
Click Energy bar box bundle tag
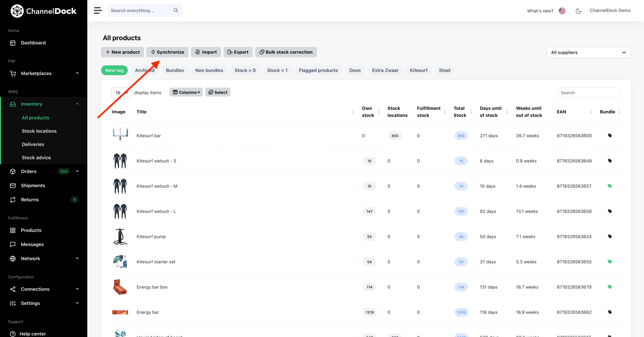tap(610, 287)
